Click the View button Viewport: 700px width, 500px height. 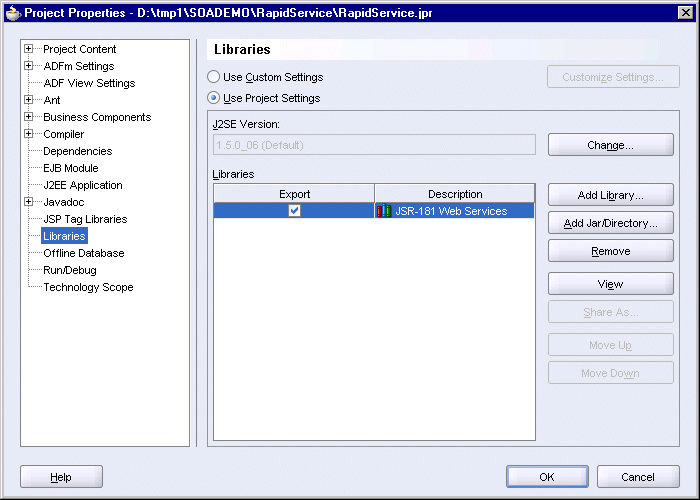pyautogui.click(x=611, y=284)
